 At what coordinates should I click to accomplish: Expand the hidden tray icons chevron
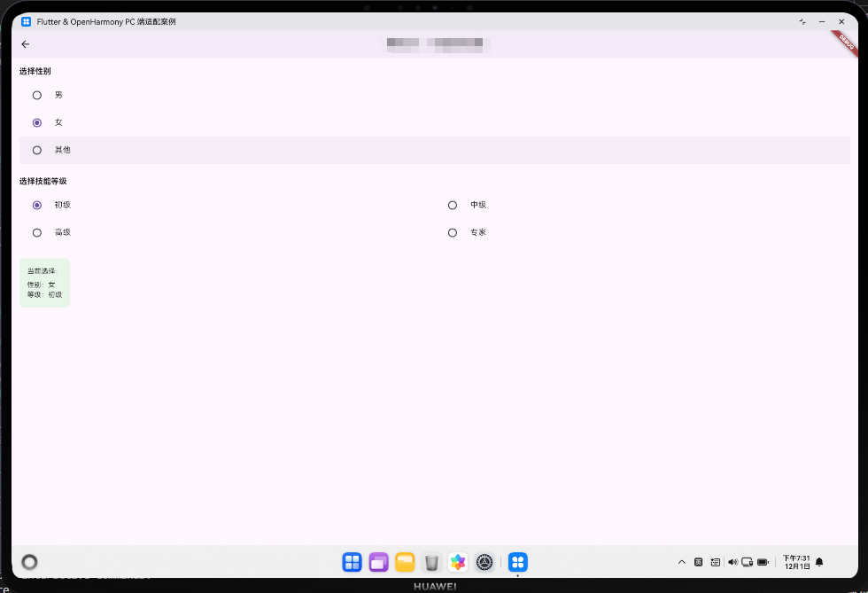[682, 562]
